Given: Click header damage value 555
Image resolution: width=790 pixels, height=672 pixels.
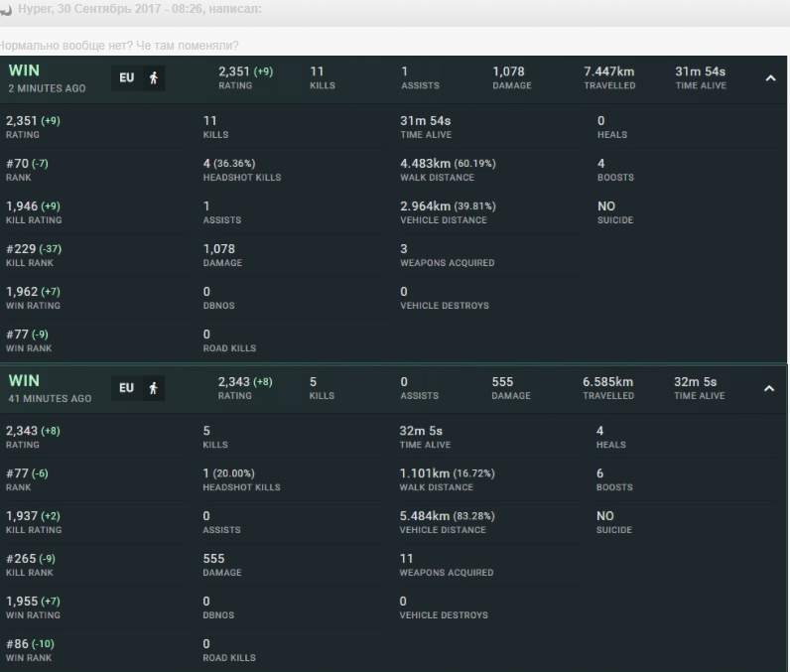Looking at the screenshot, I should 502,382.
